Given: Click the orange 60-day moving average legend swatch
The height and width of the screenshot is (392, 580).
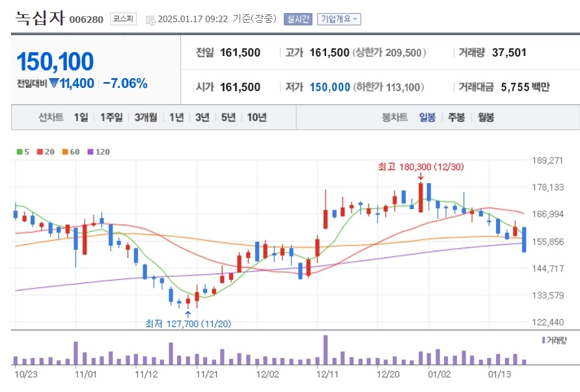Looking at the screenshot, I should click(65, 152).
